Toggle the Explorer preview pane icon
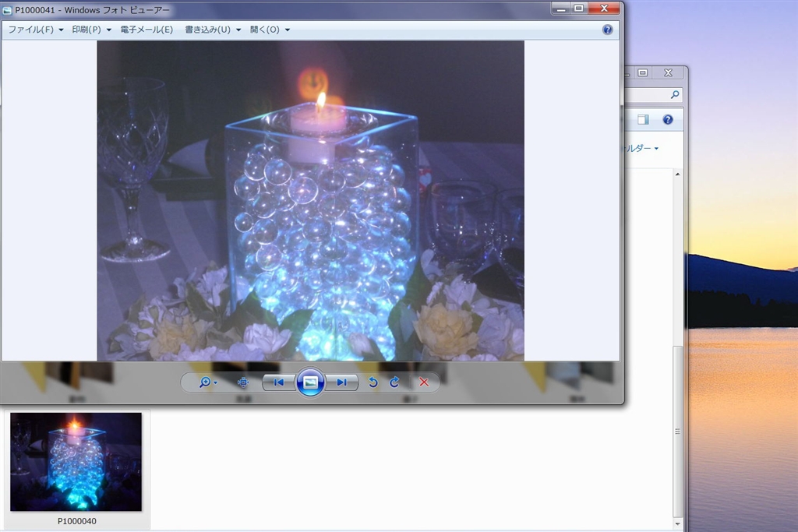Screen dimensions: 798x532 (x=643, y=119)
